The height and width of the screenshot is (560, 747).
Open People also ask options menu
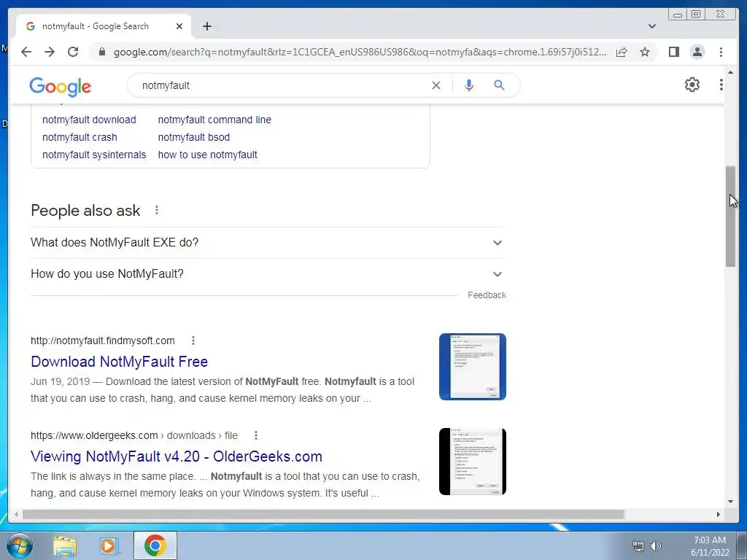(157, 210)
